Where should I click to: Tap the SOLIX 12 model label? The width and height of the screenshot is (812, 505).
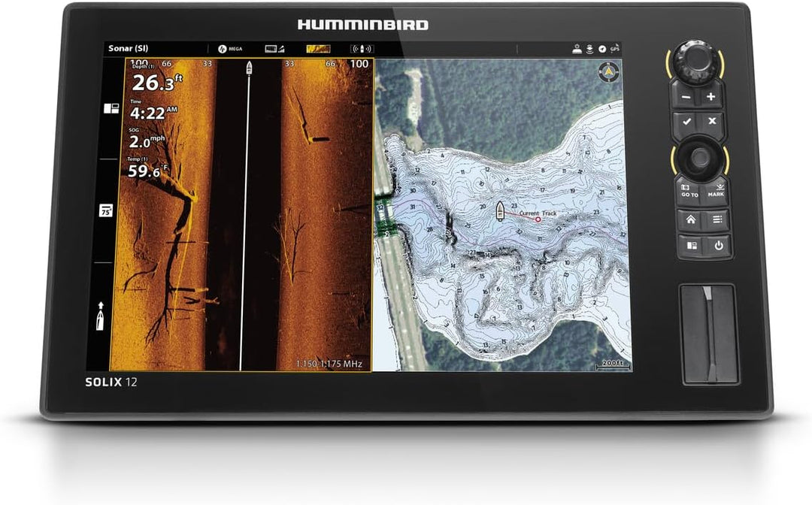[111, 383]
